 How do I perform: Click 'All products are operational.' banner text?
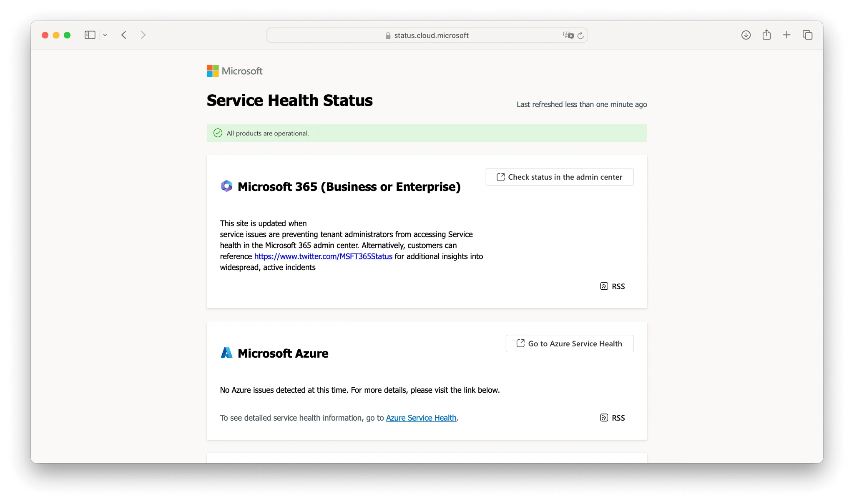click(x=268, y=133)
